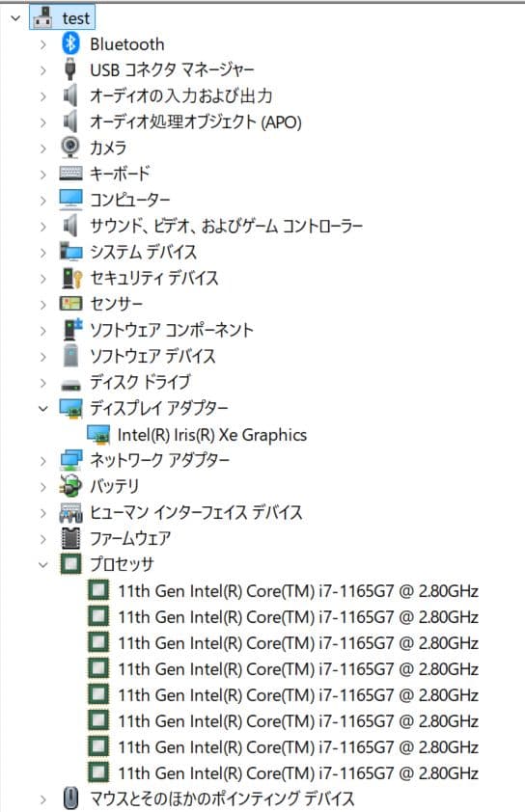525x812 pixels.
Task: Click the ヒューマン インターフェイス デバイス icon
Action: coord(70,513)
